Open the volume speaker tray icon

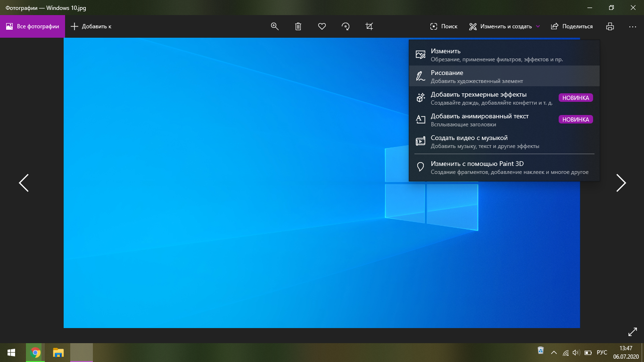point(576,353)
